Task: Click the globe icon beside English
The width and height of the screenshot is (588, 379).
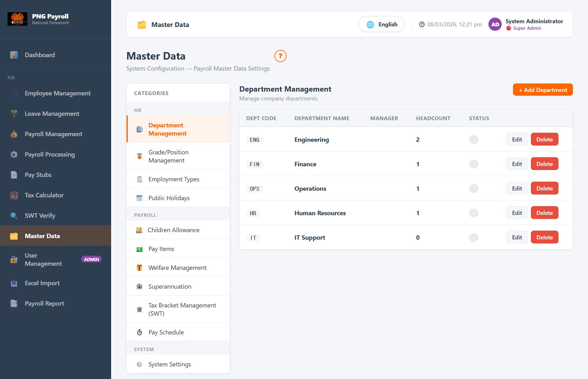Action: [x=370, y=24]
